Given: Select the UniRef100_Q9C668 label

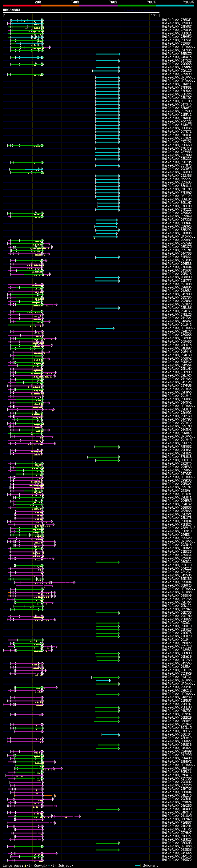Looking at the screenshot, I should tap(177, 64).
